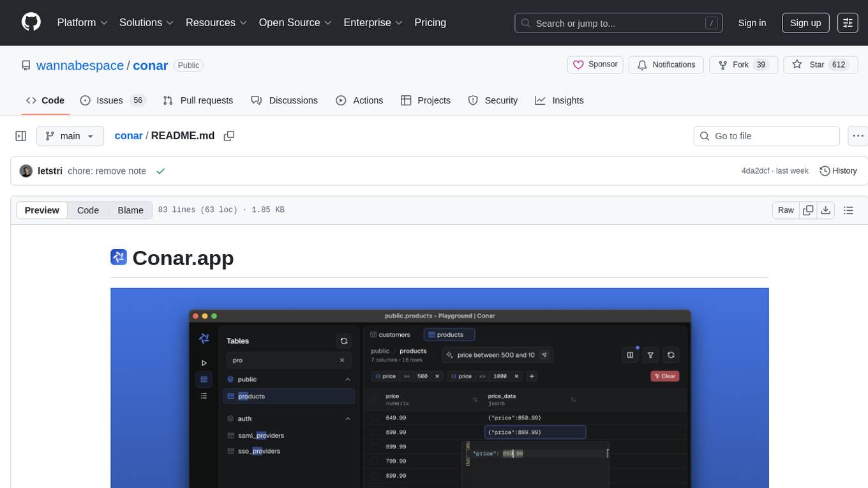
Task: Click the Public repository label
Action: 188,65
